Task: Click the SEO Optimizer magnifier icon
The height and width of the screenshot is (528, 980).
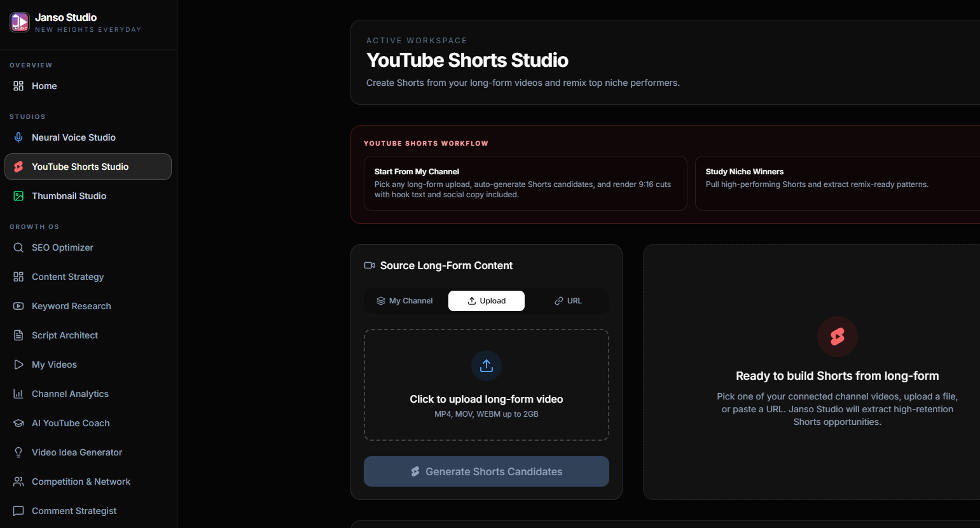Action: pyautogui.click(x=18, y=247)
